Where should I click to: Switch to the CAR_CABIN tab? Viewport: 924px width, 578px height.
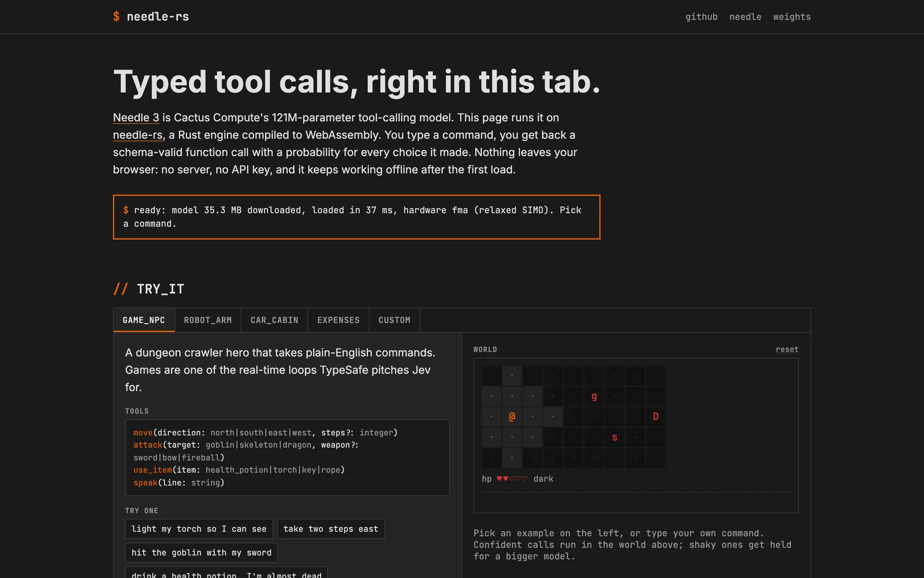(274, 320)
